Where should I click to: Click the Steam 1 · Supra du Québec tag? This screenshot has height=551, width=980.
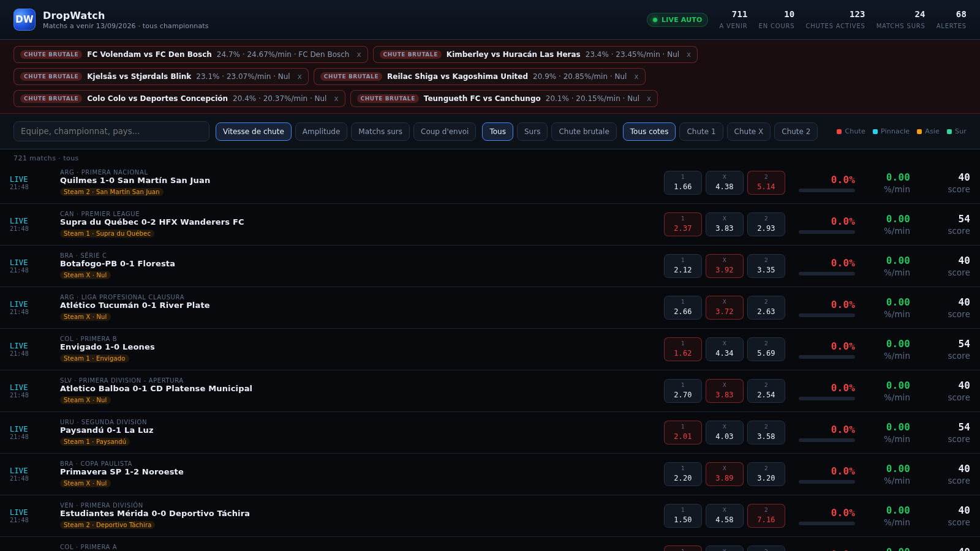(107, 234)
